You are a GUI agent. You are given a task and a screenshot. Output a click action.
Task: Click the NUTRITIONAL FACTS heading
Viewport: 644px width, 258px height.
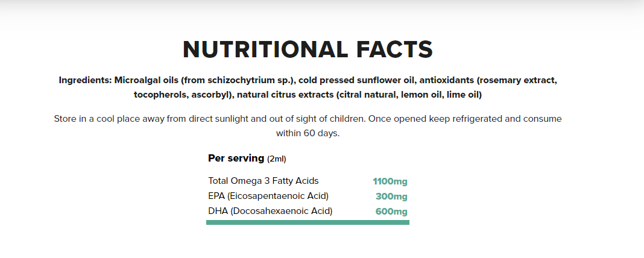click(x=308, y=49)
